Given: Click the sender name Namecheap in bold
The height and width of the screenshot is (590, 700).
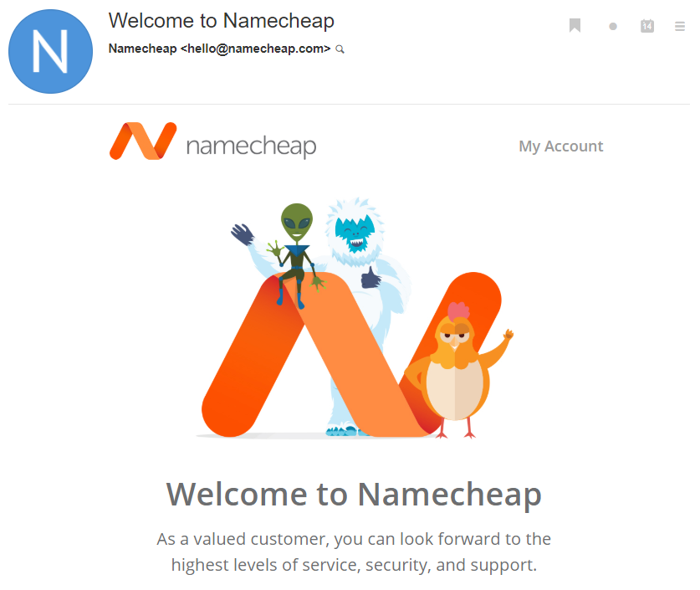Looking at the screenshot, I should pyautogui.click(x=142, y=49).
